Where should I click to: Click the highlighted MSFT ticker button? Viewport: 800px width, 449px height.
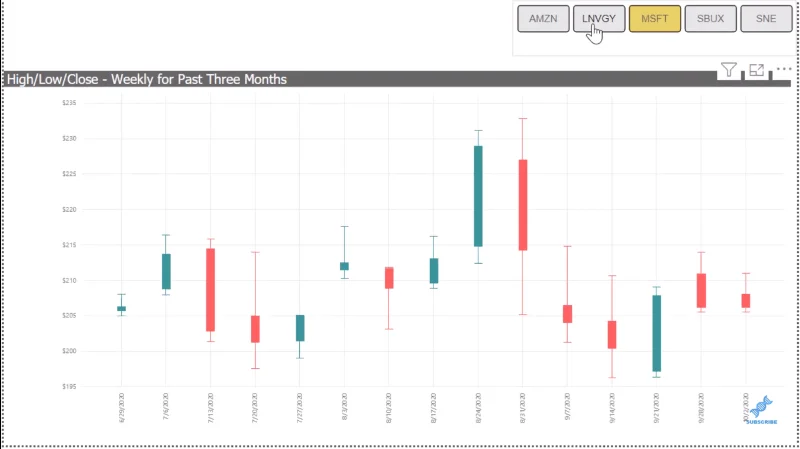click(655, 19)
